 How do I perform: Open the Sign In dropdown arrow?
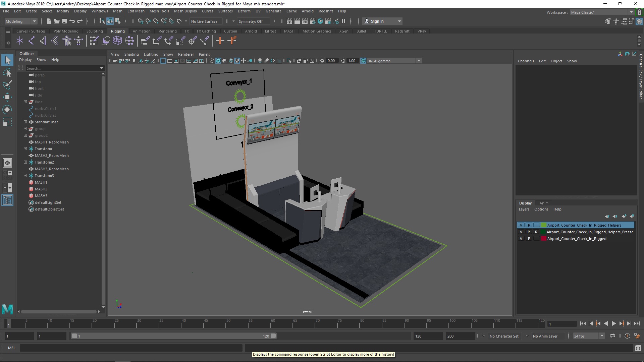pos(399,21)
